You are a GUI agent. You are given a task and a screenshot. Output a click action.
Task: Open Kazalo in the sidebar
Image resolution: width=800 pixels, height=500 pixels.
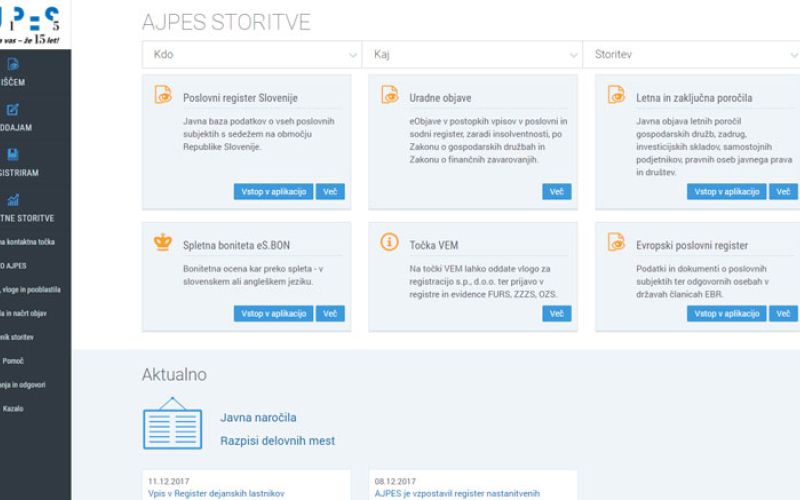(x=13, y=409)
